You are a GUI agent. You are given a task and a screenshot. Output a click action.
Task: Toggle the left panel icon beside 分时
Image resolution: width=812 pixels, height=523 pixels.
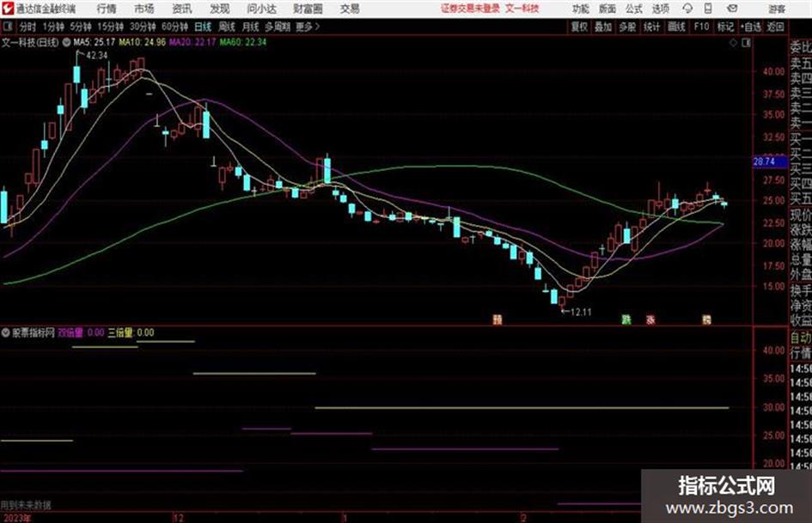7,27
